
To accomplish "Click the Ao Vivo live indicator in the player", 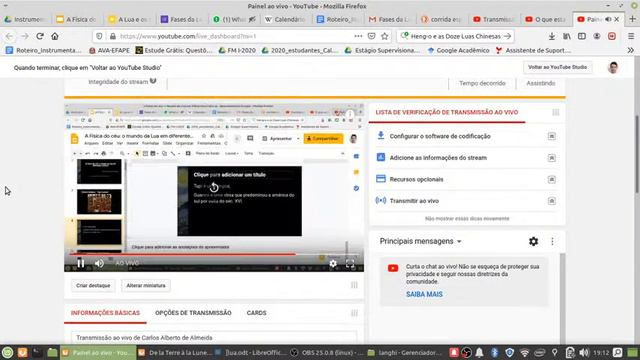I will coord(127,263).
